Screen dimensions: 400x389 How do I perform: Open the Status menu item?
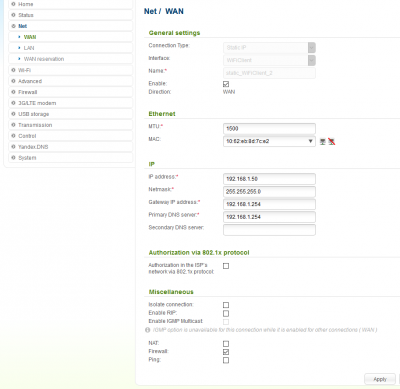pos(70,15)
